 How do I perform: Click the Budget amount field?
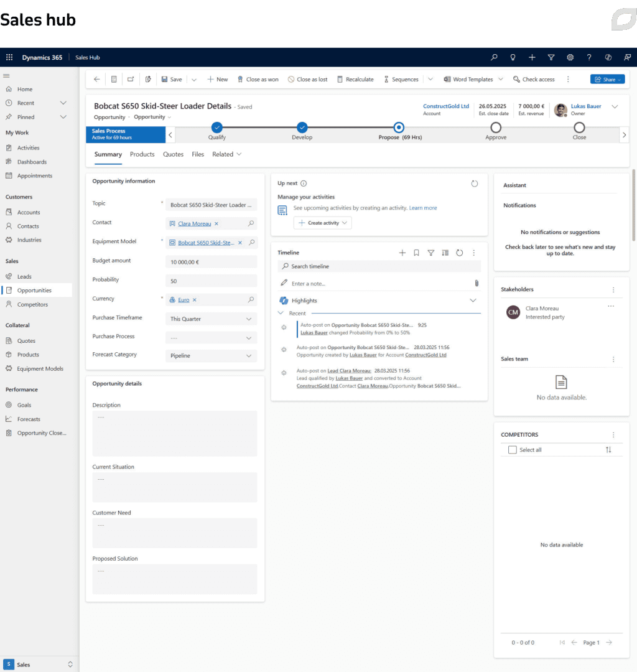[x=211, y=262]
